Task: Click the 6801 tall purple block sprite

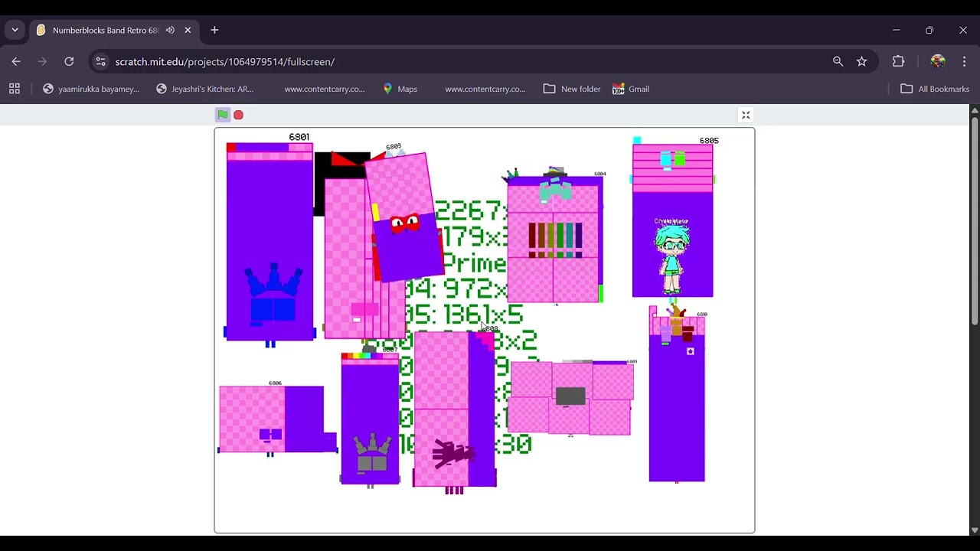Action: (269, 241)
